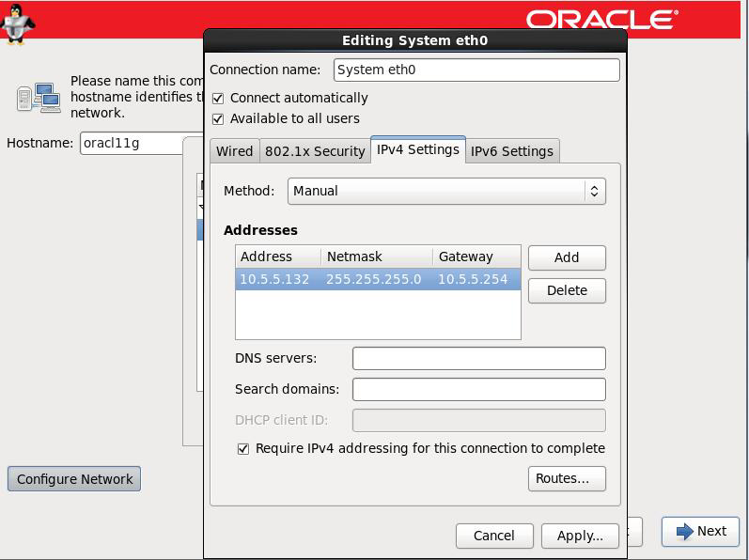Toggle Available to all users checkbox
The width and height of the screenshot is (749, 560).
point(218,119)
